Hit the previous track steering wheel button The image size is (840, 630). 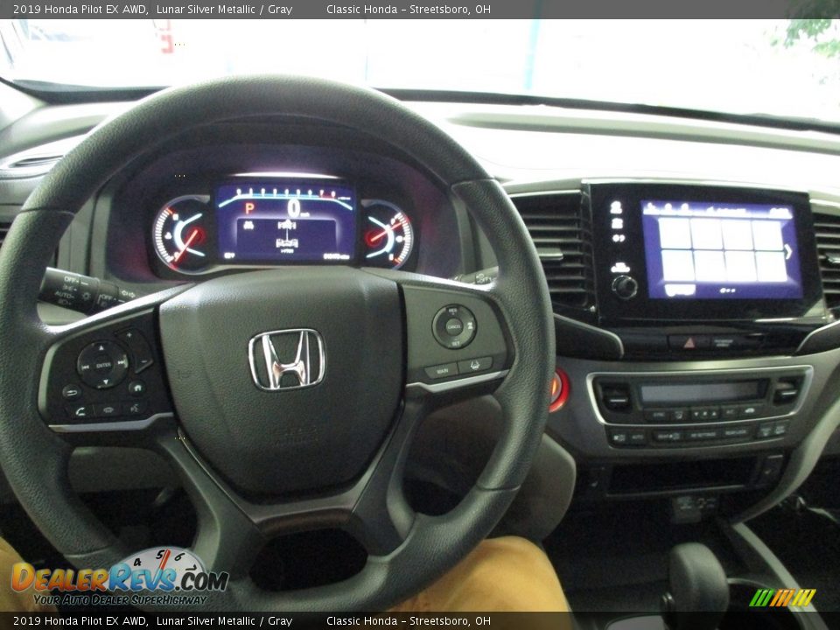coord(86,367)
